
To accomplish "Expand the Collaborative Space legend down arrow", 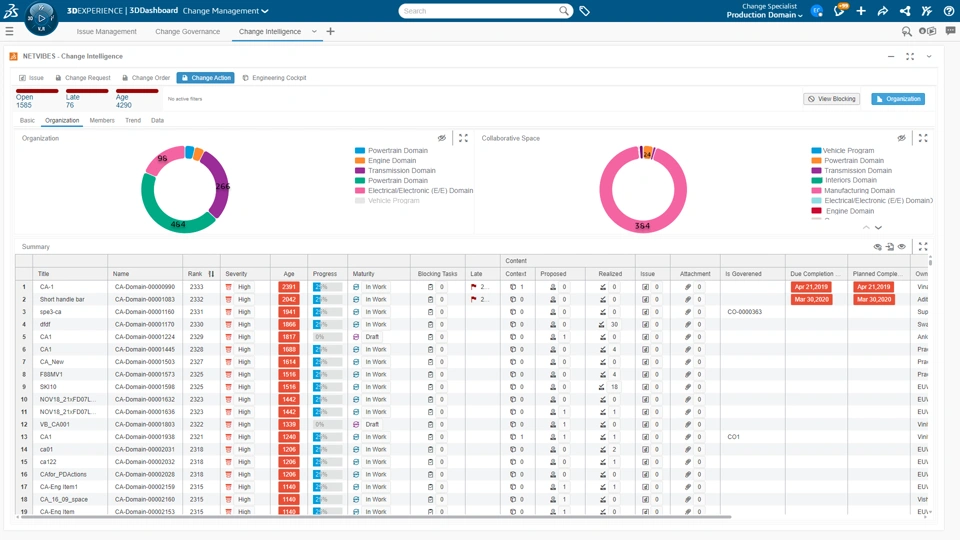I will 879,228.
